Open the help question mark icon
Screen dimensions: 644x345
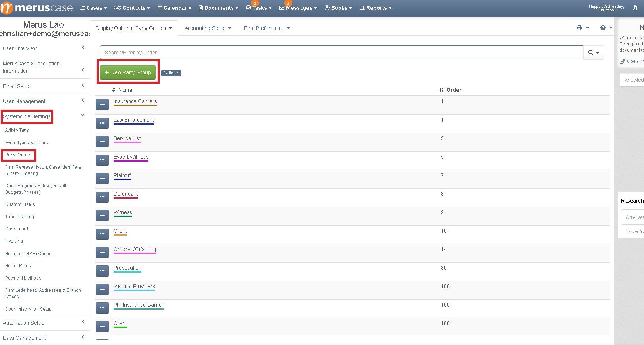tap(603, 28)
